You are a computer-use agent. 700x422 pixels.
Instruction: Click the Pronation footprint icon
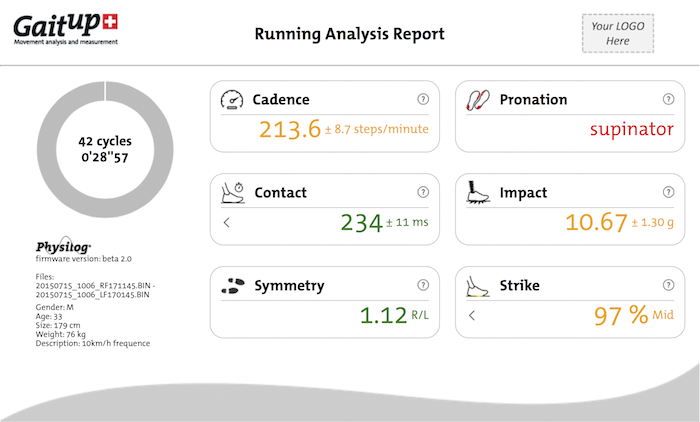[478, 100]
